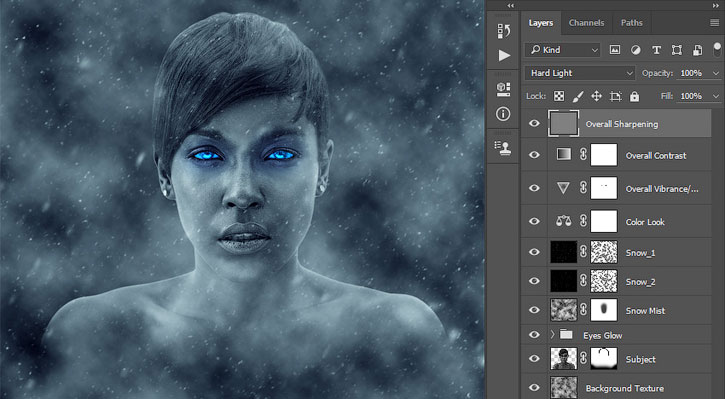The width and height of the screenshot is (725, 399).
Task: Click Color Look balance scales icon
Action: 563,221
